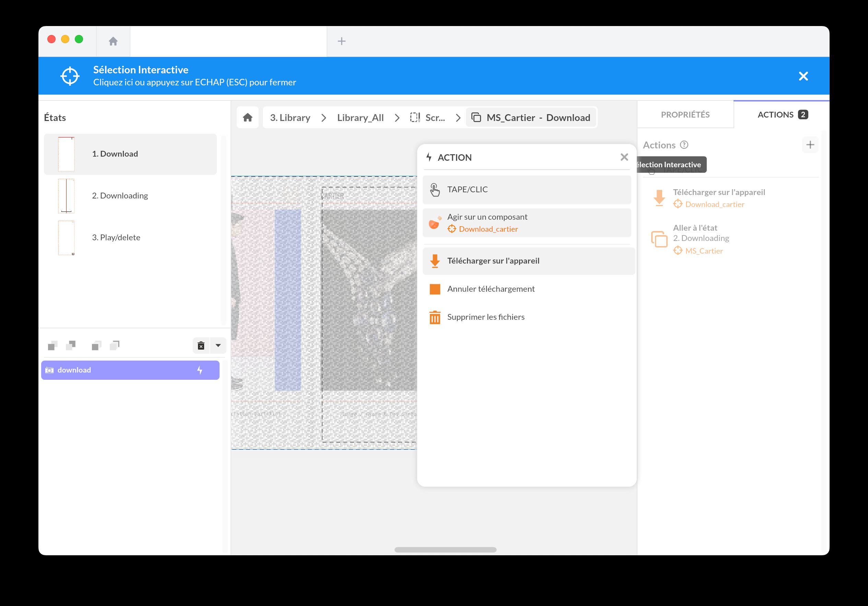Open the dropdown arrow beside trash icon

[x=218, y=345]
